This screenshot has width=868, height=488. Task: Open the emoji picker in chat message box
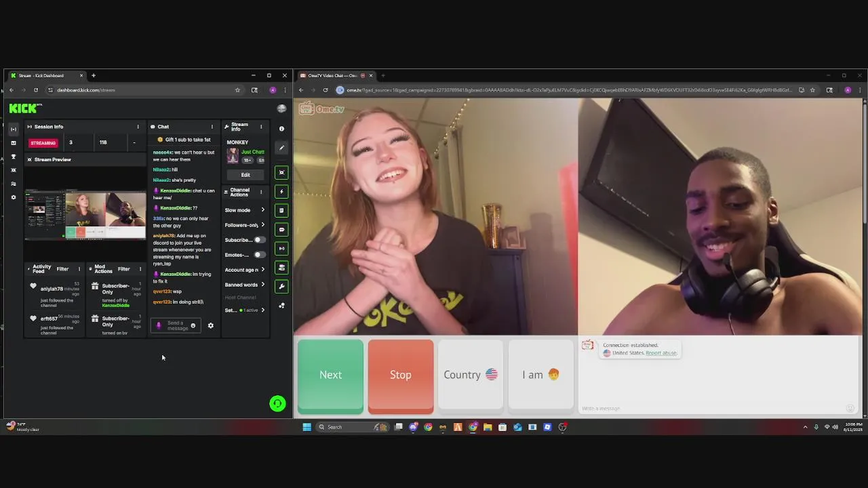193,326
